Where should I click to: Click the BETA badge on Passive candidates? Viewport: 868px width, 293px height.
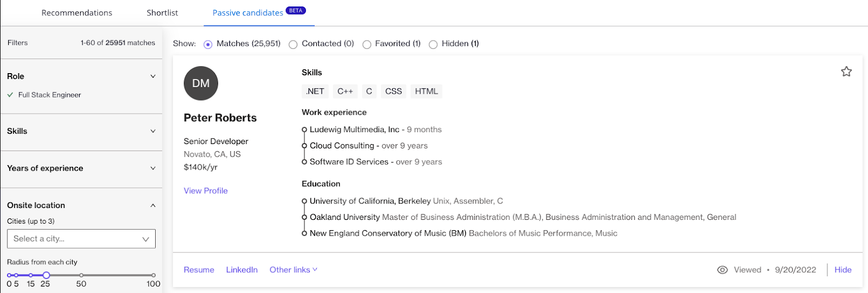coord(296,10)
